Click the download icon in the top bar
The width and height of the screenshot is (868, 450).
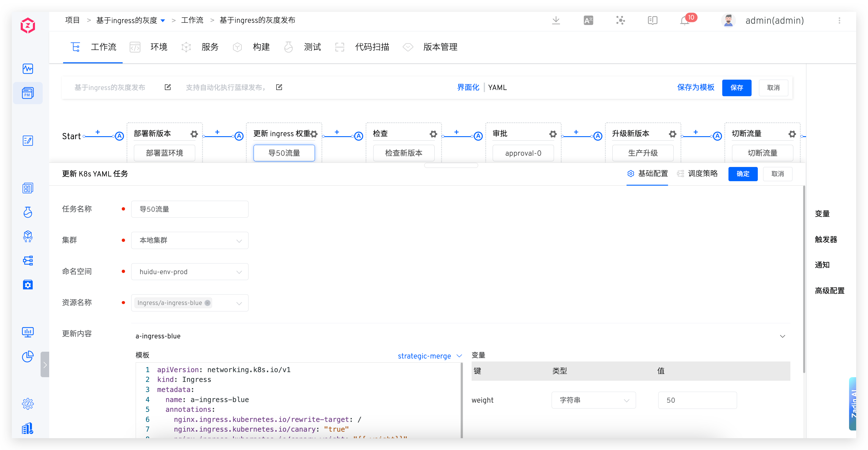pyautogui.click(x=556, y=20)
